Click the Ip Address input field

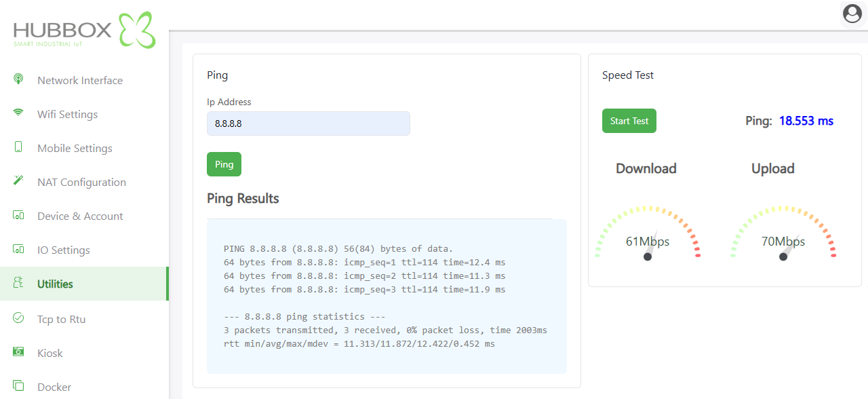(308, 123)
